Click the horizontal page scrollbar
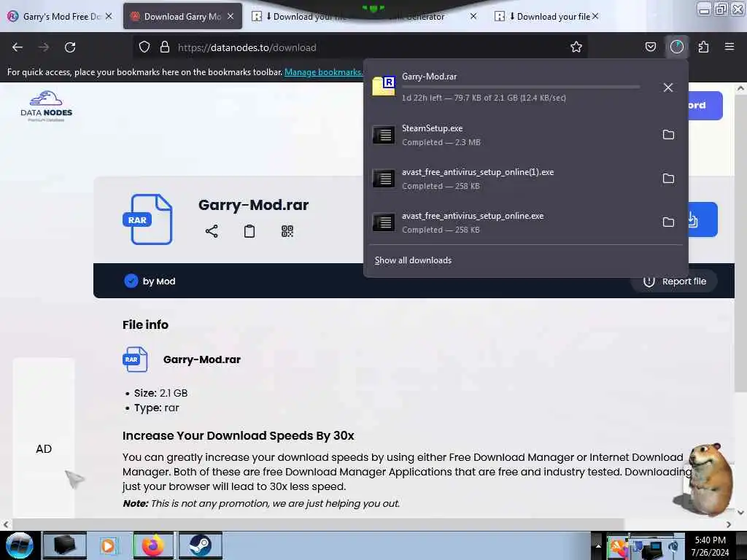The width and height of the screenshot is (747, 560). [318, 524]
